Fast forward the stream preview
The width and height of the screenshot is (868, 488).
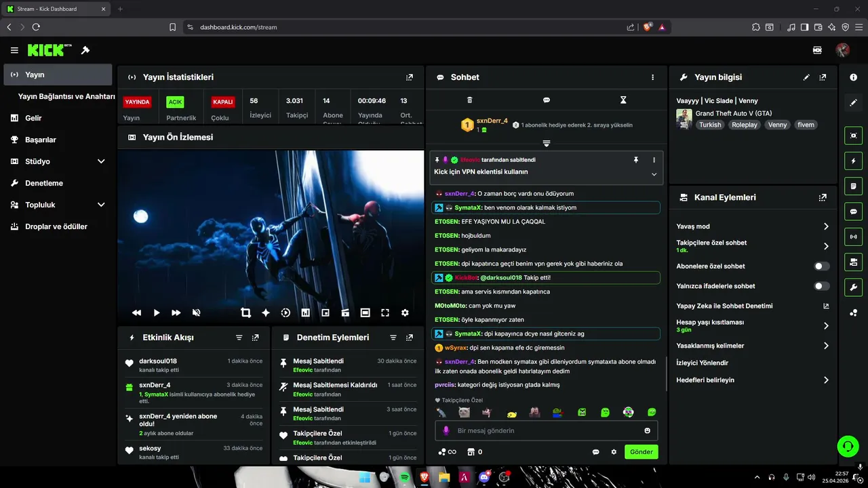coord(176,312)
